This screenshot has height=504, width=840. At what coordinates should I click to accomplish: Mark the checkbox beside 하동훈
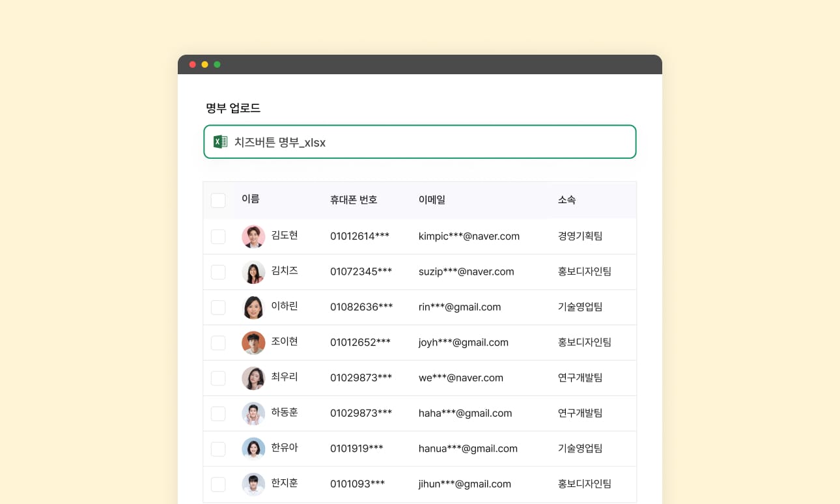(218, 413)
